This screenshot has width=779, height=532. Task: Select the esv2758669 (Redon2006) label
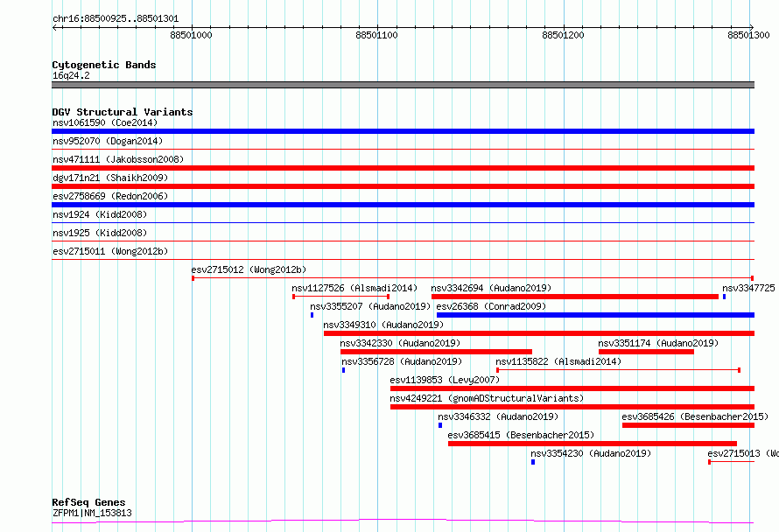pyautogui.click(x=110, y=196)
